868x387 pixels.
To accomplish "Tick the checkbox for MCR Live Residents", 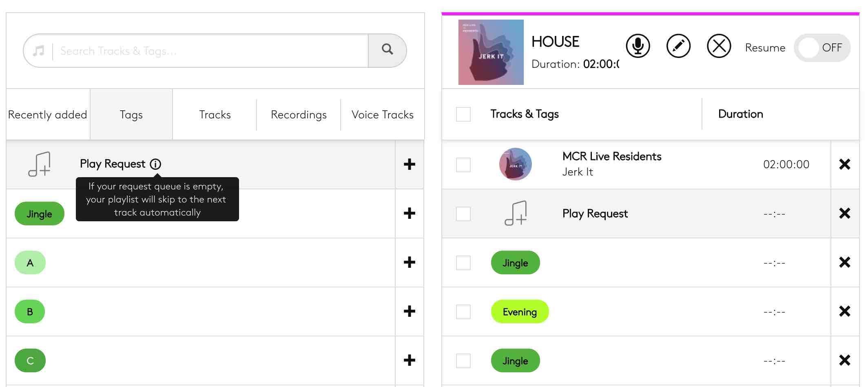I will [x=463, y=165].
